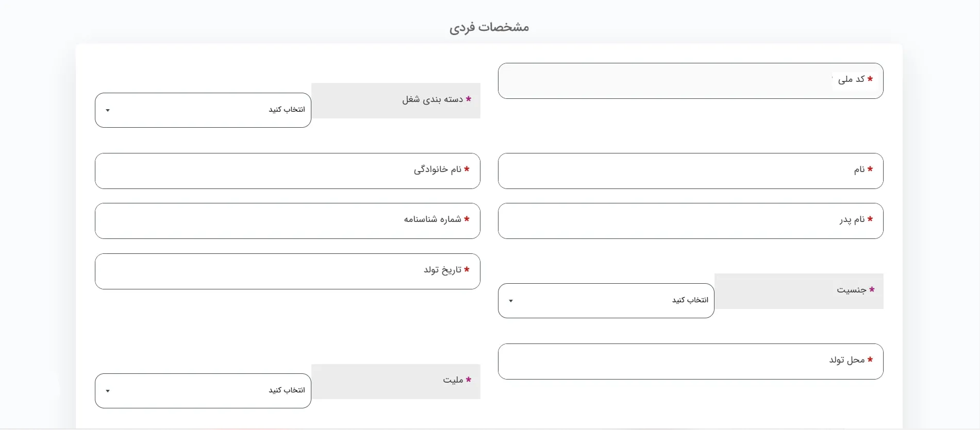Click the gray ملیت label box

396,381
